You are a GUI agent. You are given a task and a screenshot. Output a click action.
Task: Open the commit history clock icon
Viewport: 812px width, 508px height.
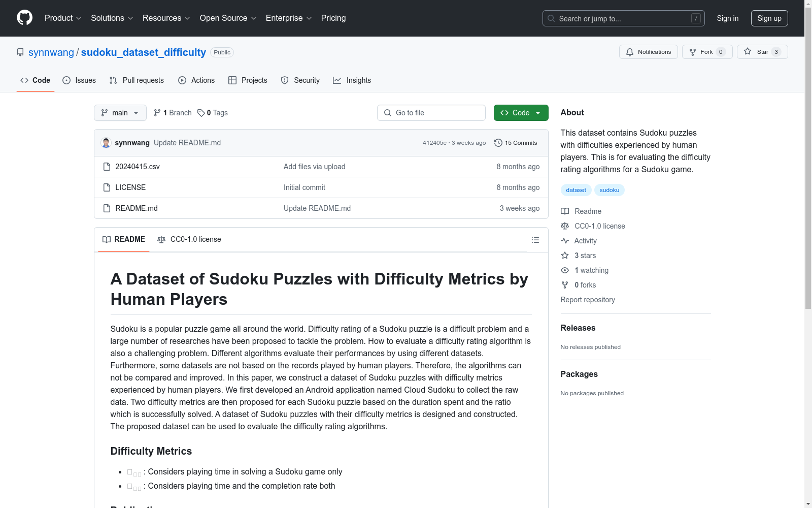[498, 143]
